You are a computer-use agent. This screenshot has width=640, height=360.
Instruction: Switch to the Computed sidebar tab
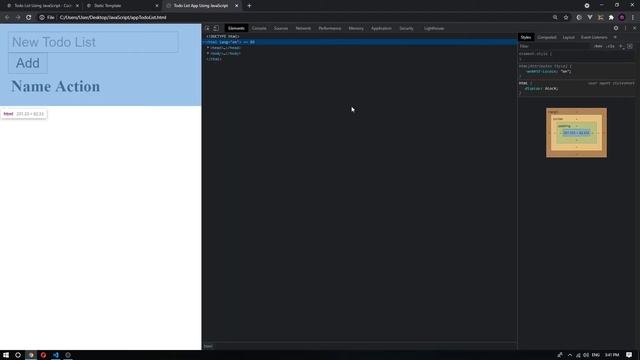click(x=547, y=37)
